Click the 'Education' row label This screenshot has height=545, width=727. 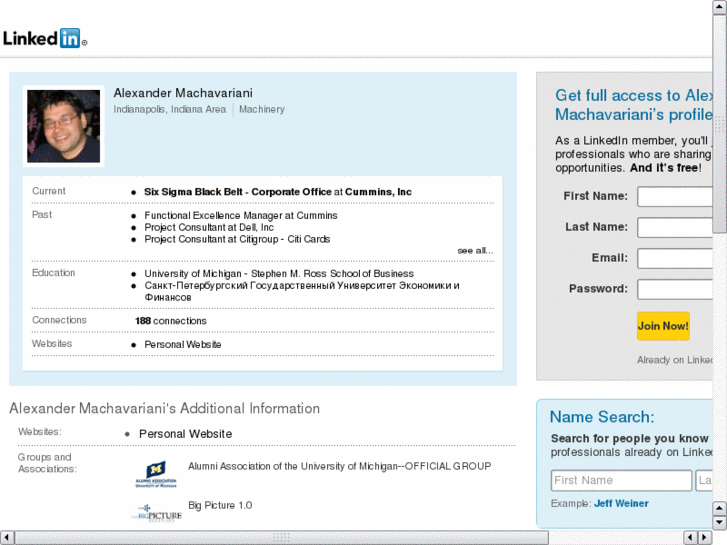pos(53,273)
